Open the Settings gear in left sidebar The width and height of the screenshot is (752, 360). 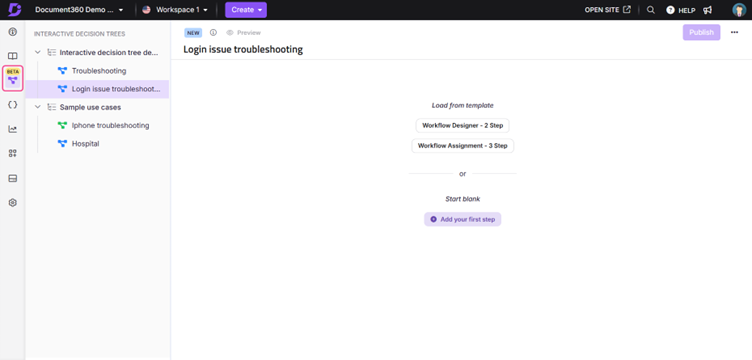click(x=13, y=203)
